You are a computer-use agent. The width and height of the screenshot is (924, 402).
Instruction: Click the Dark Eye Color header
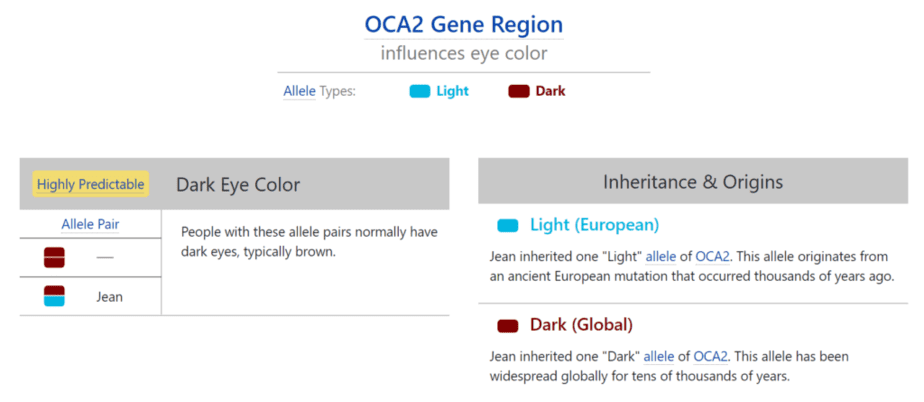pos(238,184)
